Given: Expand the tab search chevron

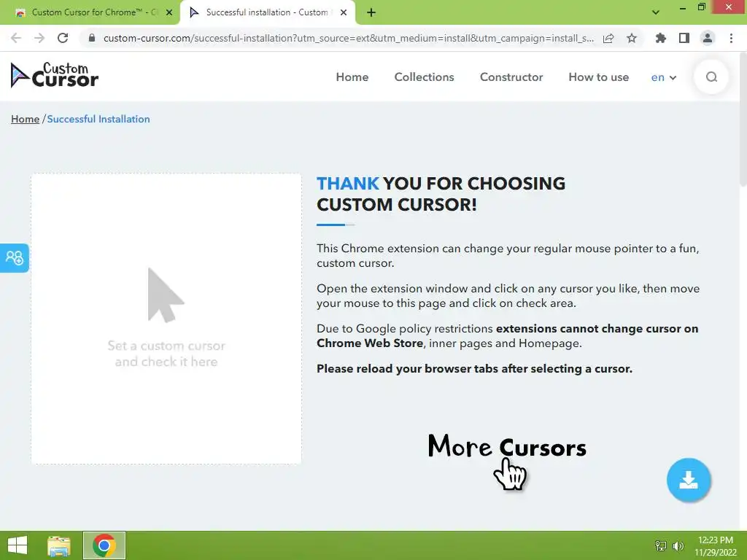Looking at the screenshot, I should click(656, 12).
